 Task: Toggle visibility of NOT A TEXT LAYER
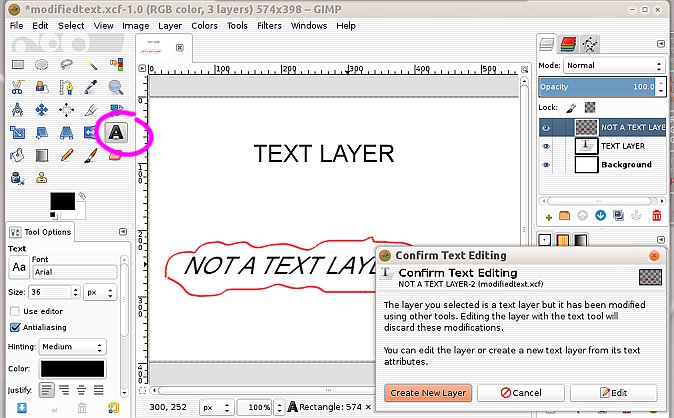(546, 128)
